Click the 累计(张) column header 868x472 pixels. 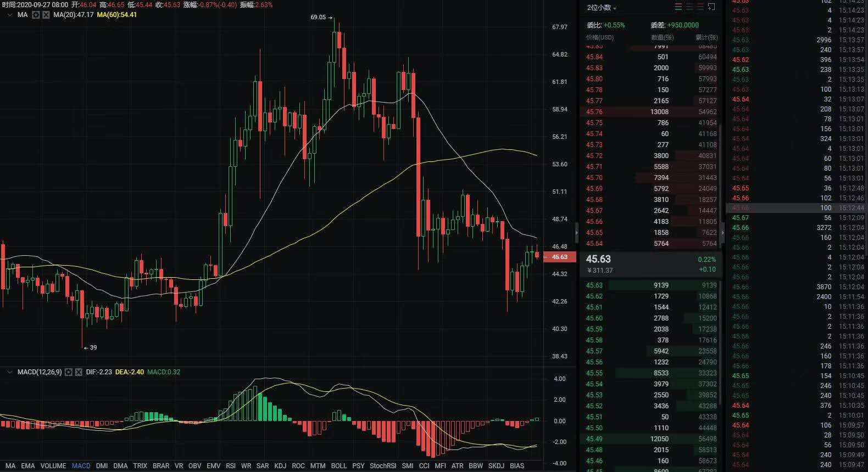click(x=706, y=37)
